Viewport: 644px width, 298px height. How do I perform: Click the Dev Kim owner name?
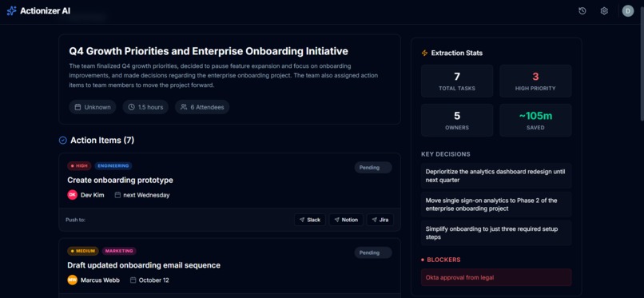click(93, 196)
